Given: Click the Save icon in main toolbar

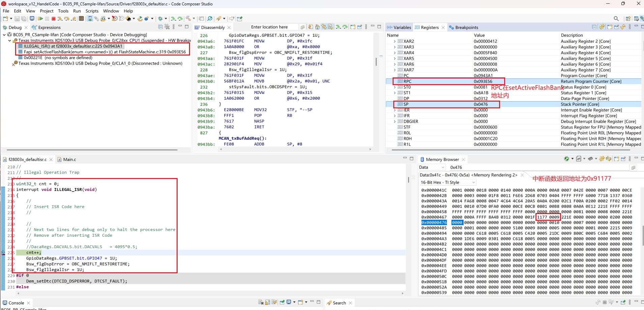Looking at the screenshot, I should pyautogui.click(x=17, y=19).
